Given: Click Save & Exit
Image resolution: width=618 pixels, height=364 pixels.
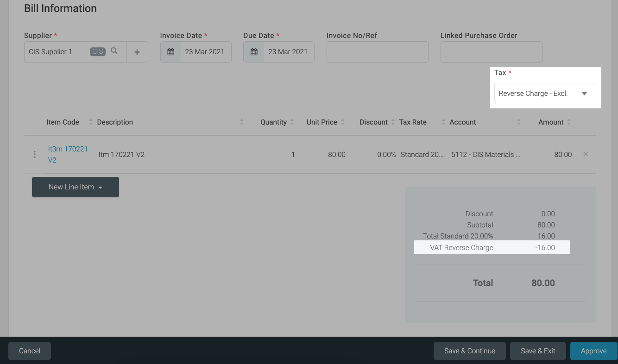Looking at the screenshot, I should coord(537,351).
